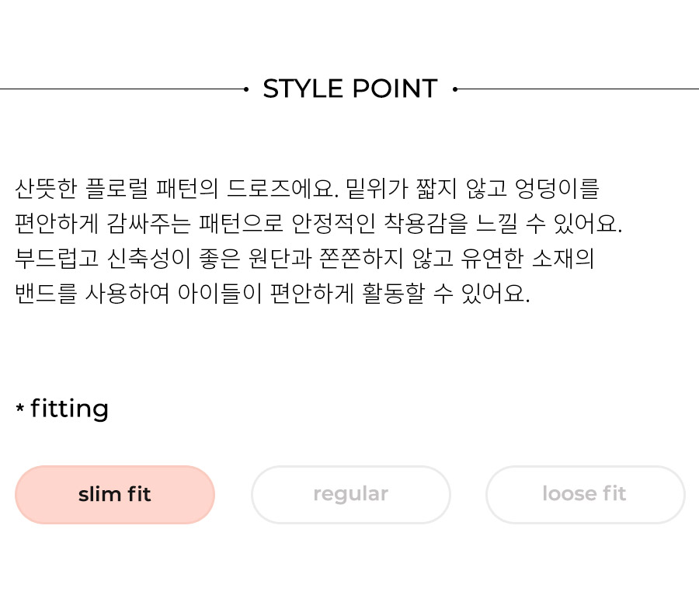Click the word 플로럴 in first line
The height and width of the screenshot is (616, 699).
click(x=116, y=189)
